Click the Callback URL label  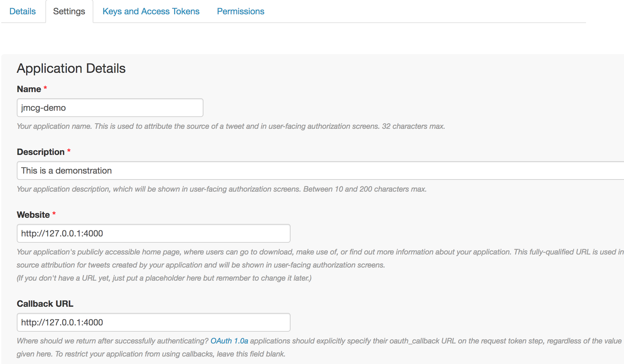[x=45, y=304]
